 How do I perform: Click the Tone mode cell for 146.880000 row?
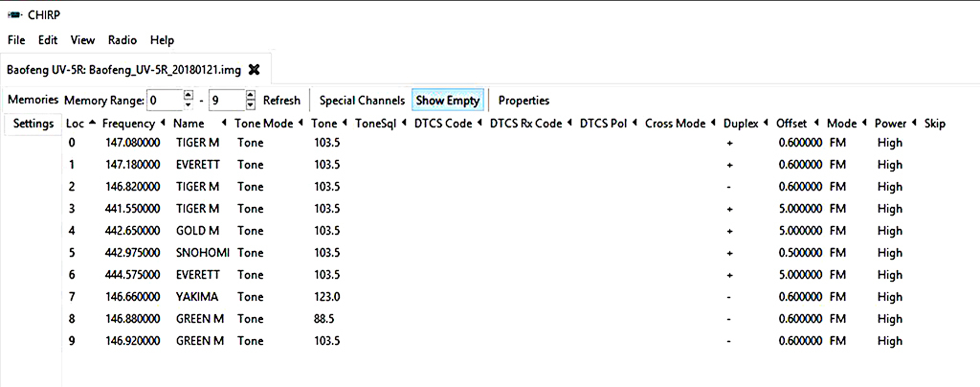pyautogui.click(x=251, y=319)
